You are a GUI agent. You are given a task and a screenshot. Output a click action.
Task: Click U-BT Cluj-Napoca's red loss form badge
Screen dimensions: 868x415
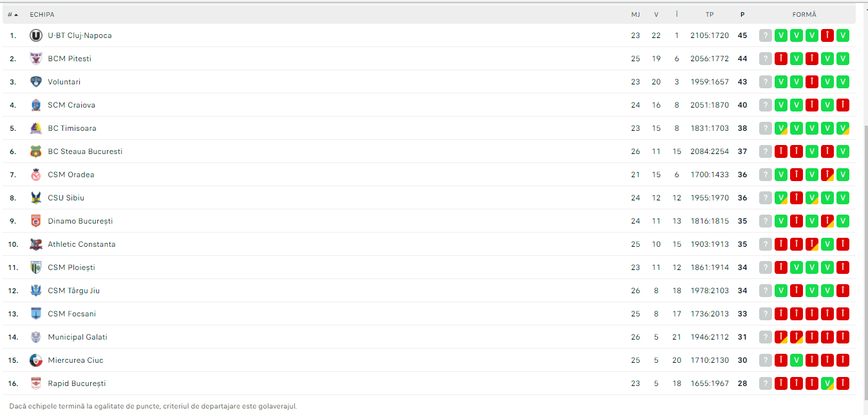827,35
